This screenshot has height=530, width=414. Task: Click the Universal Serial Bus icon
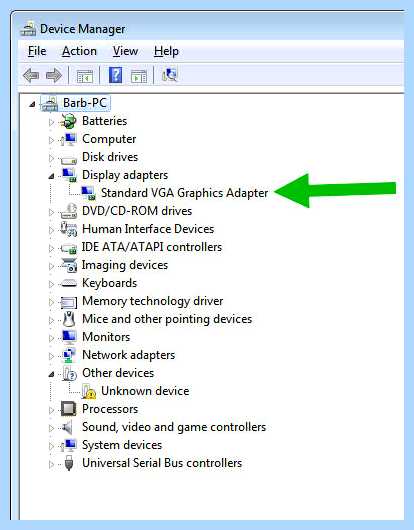click(x=69, y=463)
